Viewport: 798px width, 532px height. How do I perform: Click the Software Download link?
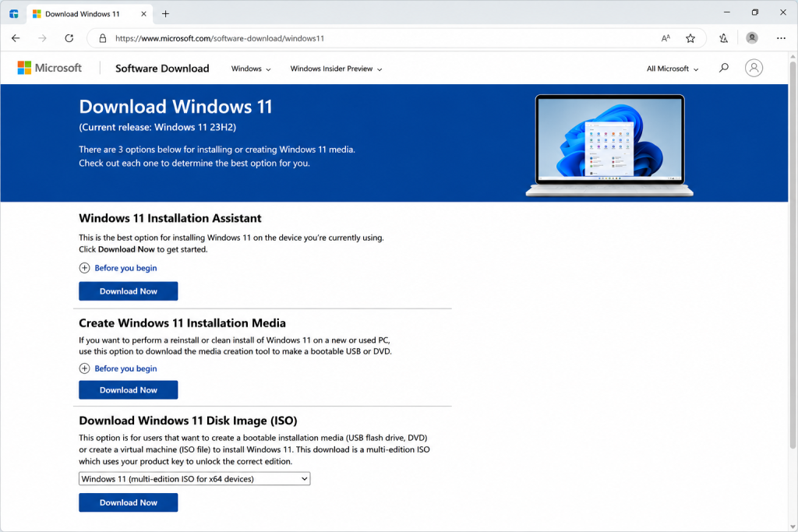tap(162, 68)
